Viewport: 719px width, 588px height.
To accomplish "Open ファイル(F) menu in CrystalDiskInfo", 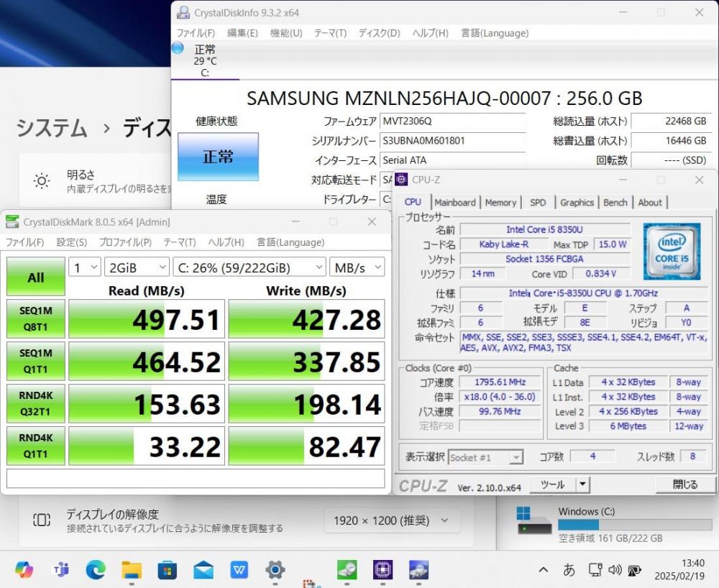I will point(196,33).
